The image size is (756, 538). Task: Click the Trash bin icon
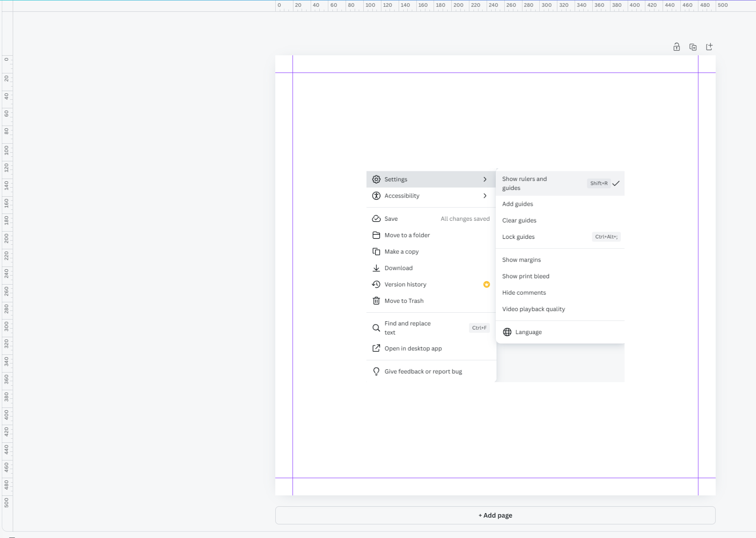click(x=376, y=301)
